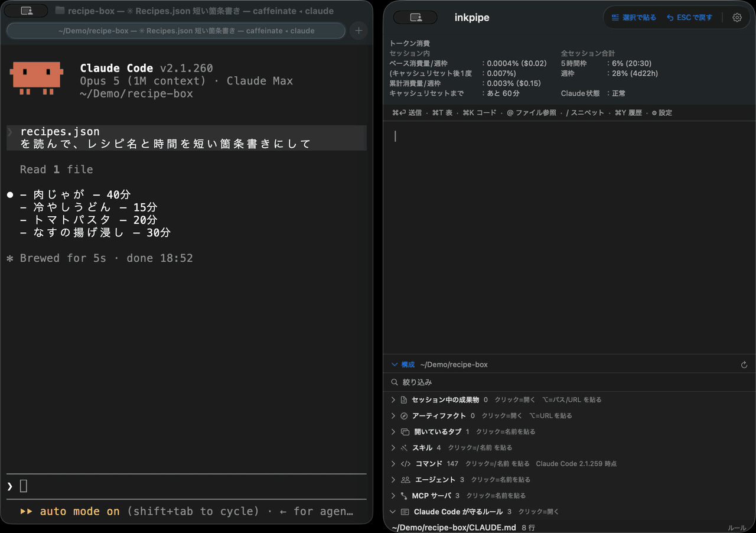Click the Claude Code mascot logo
The height and width of the screenshot is (533, 756).
[x=37, y=78]
